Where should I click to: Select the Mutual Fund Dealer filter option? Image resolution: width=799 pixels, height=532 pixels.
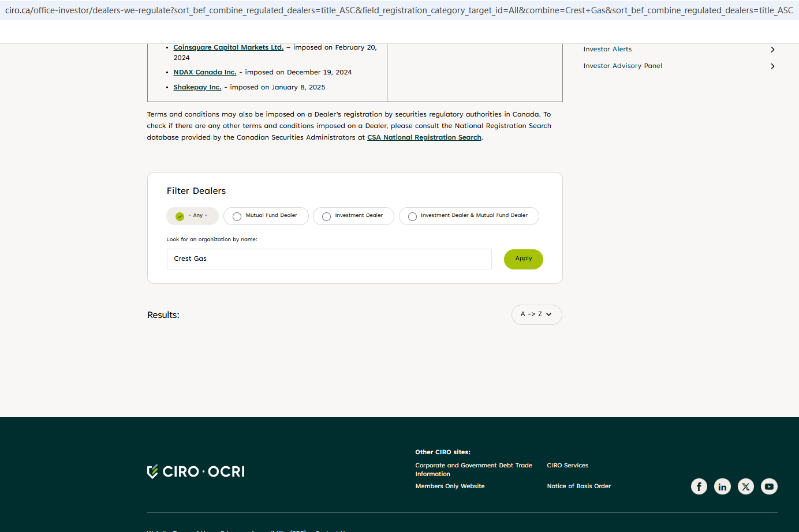click(266, 216)
